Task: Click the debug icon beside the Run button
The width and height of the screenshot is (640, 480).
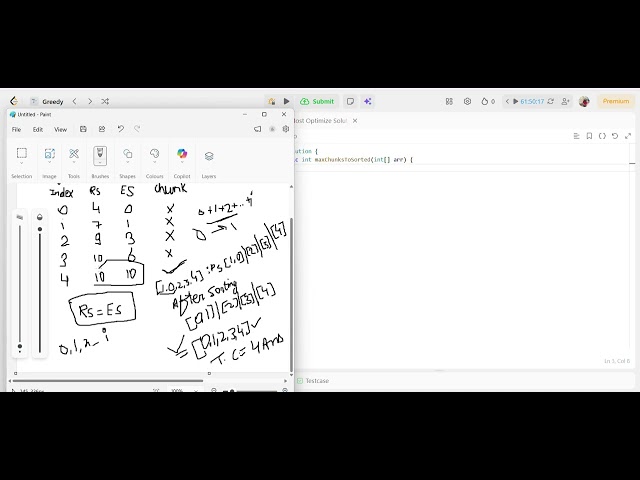Action: click(271, 101)
